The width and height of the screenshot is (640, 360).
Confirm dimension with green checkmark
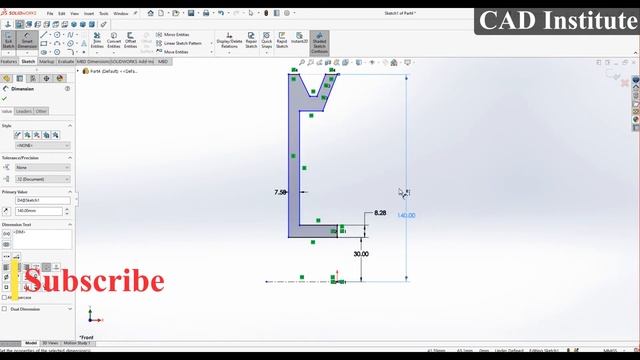[4, 98]
